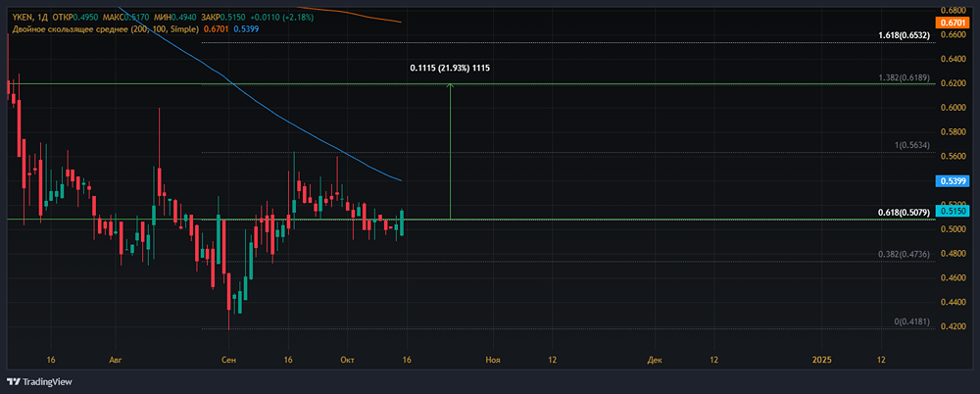Viewport: 980px width, 394px height.
Task: Open the Двойное скользящее среднее indicator title
Action: point(105,28)
